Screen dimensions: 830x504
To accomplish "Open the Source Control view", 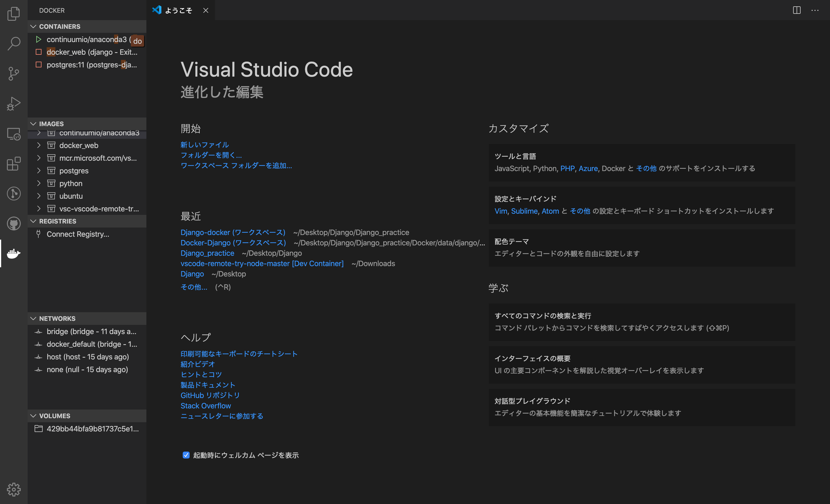I will 14,73.
